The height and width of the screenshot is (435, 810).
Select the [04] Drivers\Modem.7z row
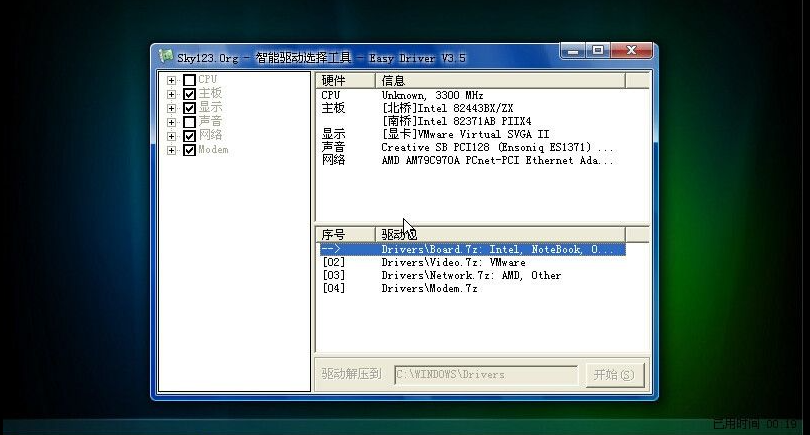(x=473, y=288)
